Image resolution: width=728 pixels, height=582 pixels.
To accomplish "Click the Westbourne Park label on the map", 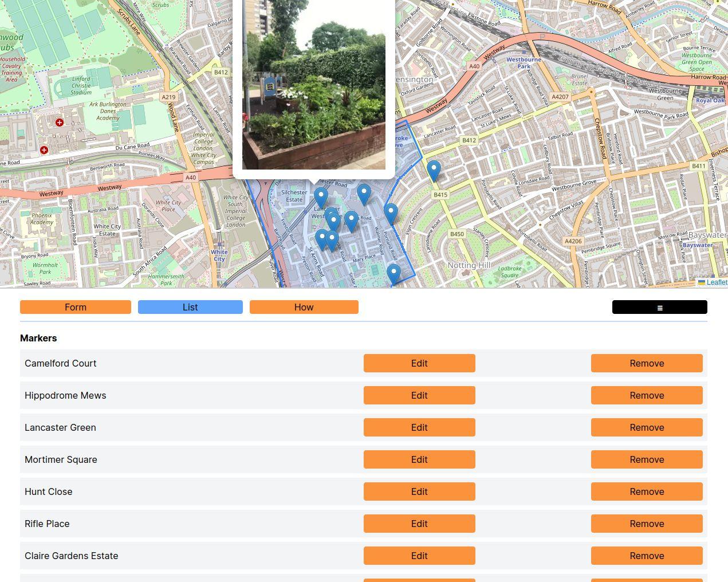I will coord(524,62).
